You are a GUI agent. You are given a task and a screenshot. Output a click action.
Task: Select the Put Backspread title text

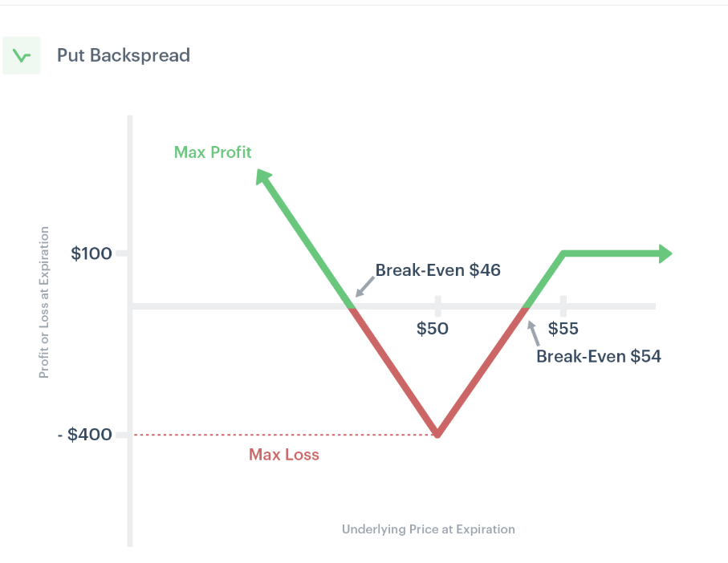(x=124, y=55)
